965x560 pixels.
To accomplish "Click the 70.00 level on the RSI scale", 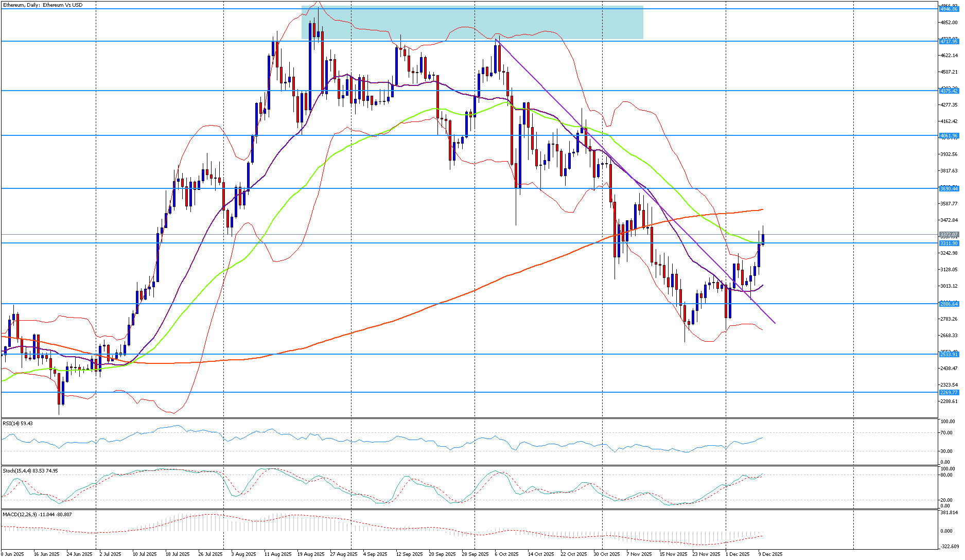I will tap(948, 433).
